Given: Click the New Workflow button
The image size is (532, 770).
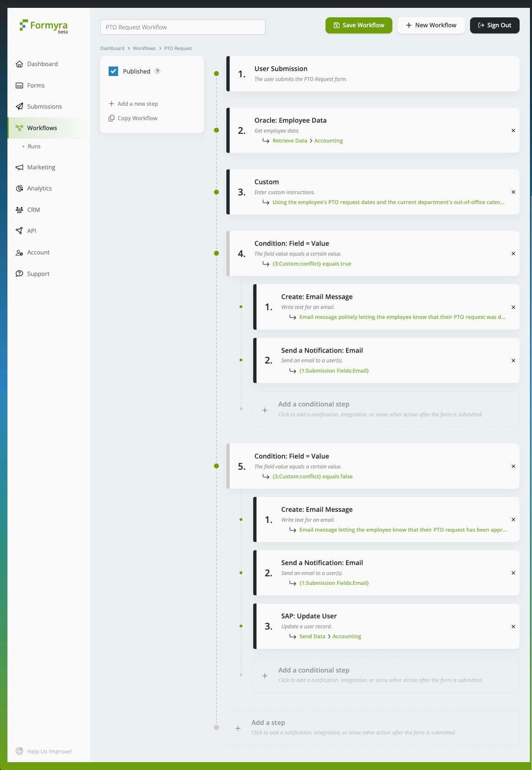Looking at the screenshot, I should (431, 25).
